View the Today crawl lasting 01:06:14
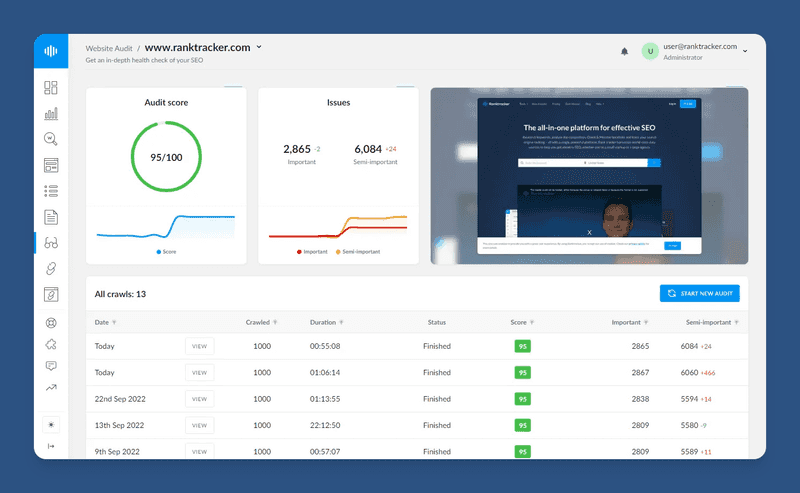This screenshot has height=493, width=800. tap(199, 373)
